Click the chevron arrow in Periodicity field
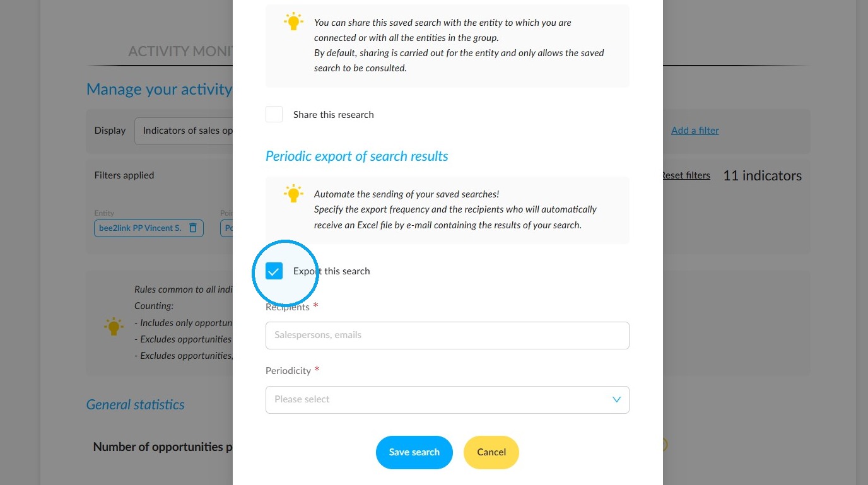This screenshot has width=868, height=485. [616, 400]
